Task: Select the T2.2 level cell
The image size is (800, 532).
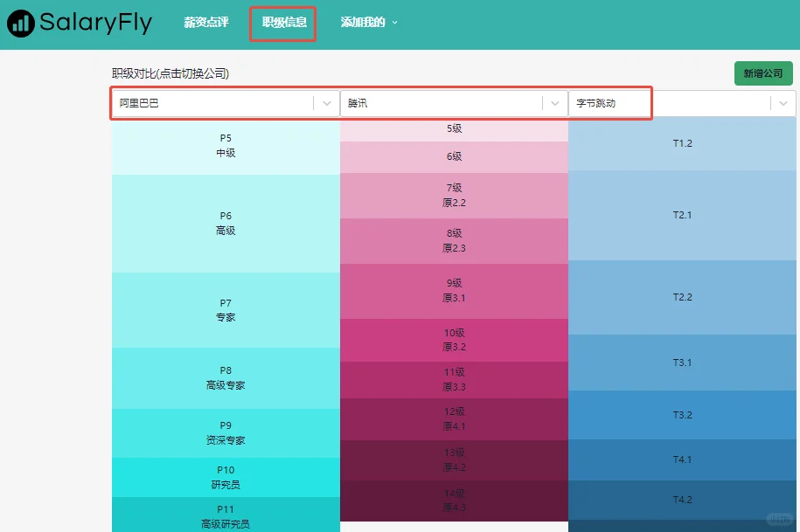Action: point(682,298)
